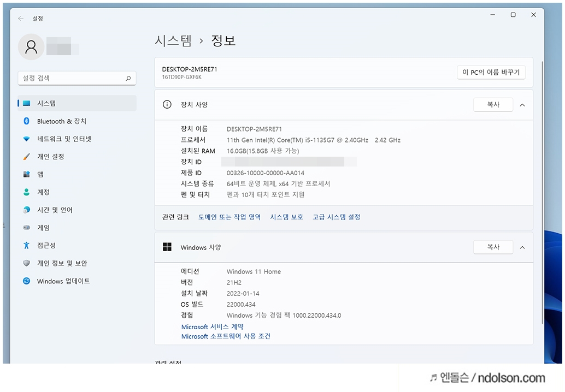Click RAM value 16.0GB(15.8GB 사용 가능)
The width and height of the screenshot is (565, 392).
263,151
